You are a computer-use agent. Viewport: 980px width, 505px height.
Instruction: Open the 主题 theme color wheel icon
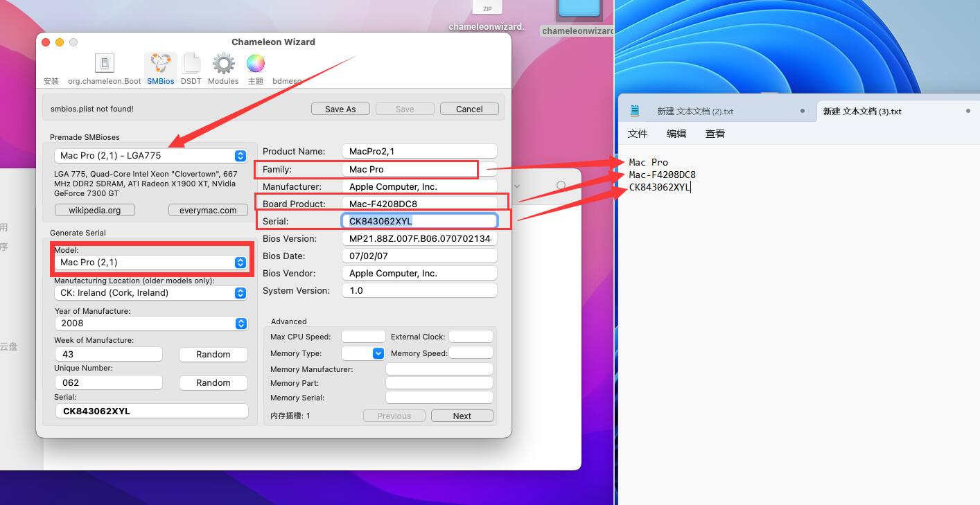[x=256, y=64]
